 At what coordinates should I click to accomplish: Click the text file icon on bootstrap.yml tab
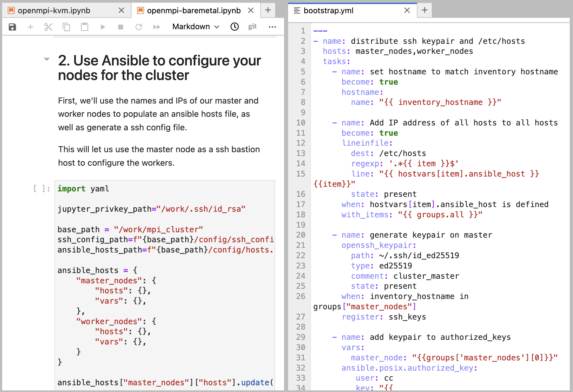coord(297,11)
